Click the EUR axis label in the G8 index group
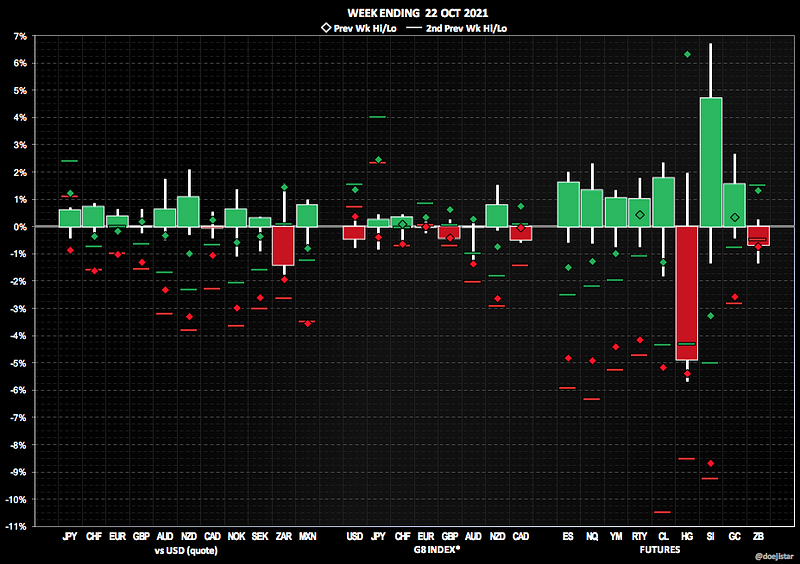This screenshot has height=564, width=800. coord(426,536)
